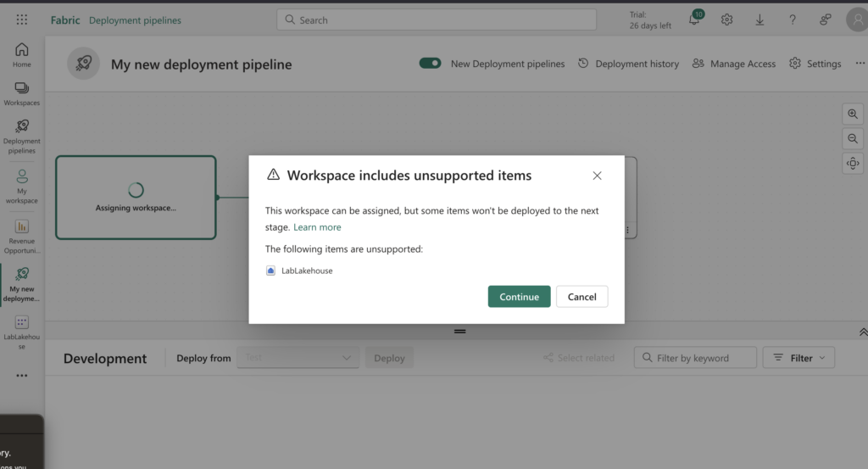Open the app launcher grid icon
This screenshot has height=469, width=868.
(x=21, y=20)
